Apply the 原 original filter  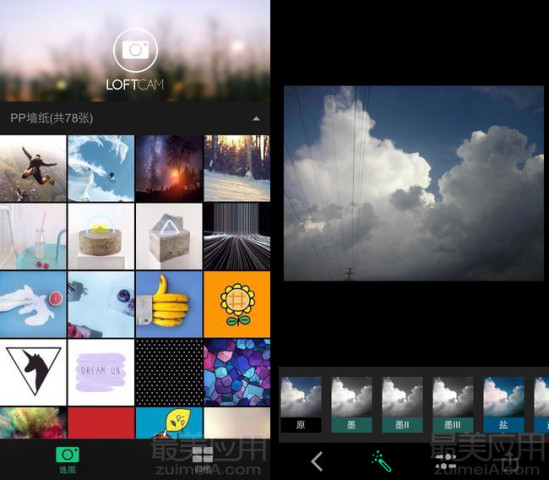(301, 405)
